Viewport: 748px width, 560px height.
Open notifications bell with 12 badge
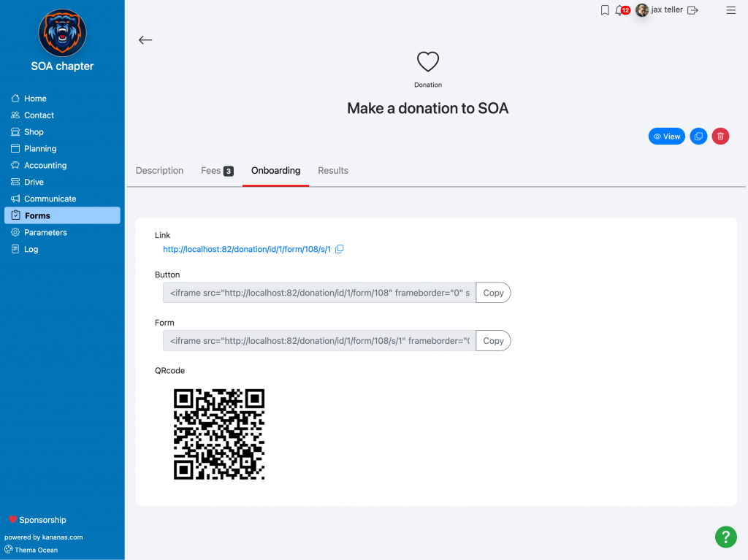(622, 10)
